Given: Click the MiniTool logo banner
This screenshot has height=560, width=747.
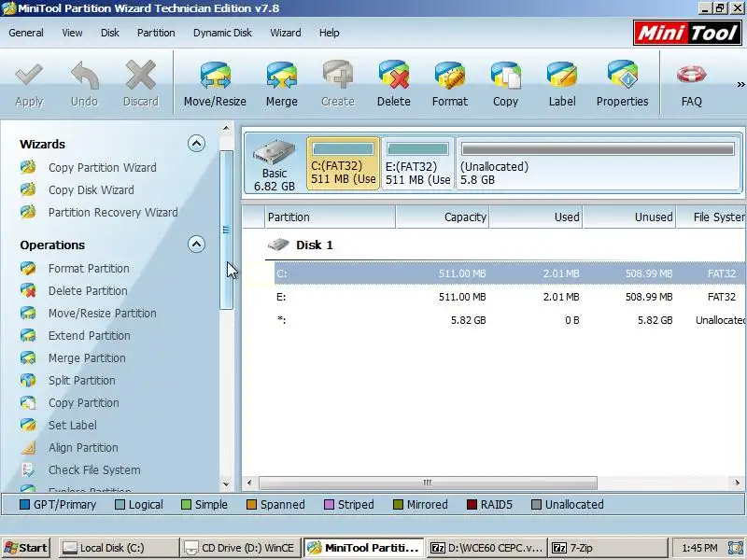Looking at the screenshot, I should coord(687,33).
